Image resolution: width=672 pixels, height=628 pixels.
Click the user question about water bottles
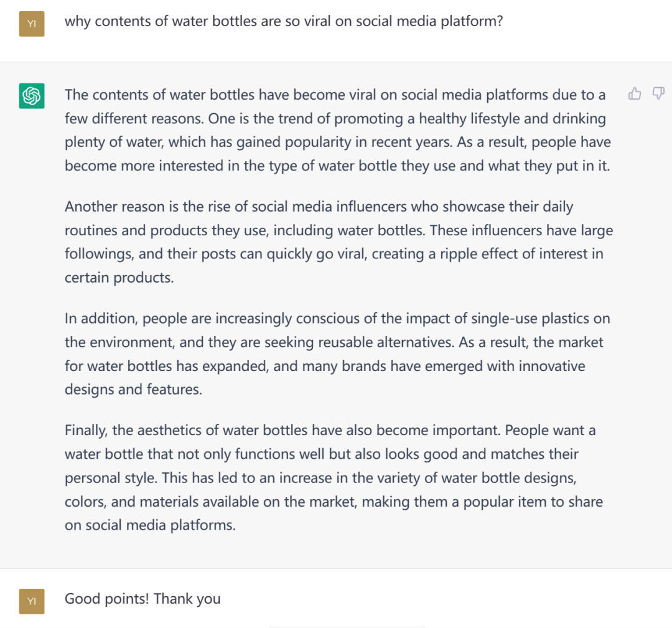tap(284, 21)
